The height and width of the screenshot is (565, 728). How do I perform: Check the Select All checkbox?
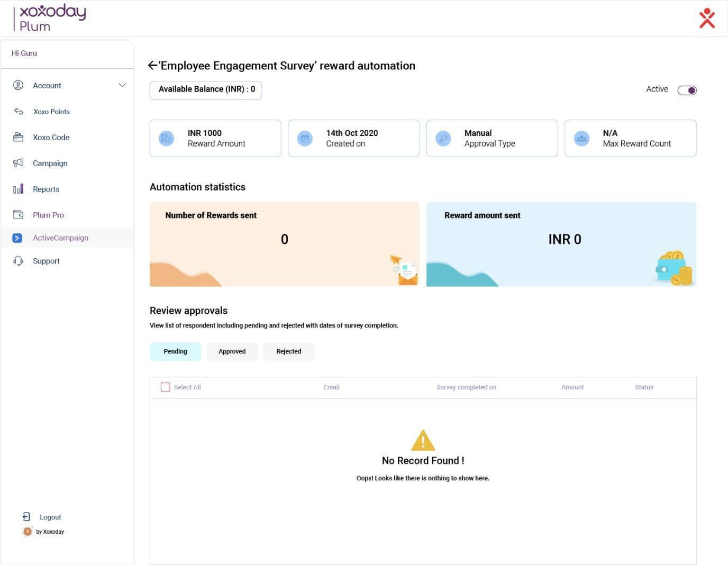165,387
